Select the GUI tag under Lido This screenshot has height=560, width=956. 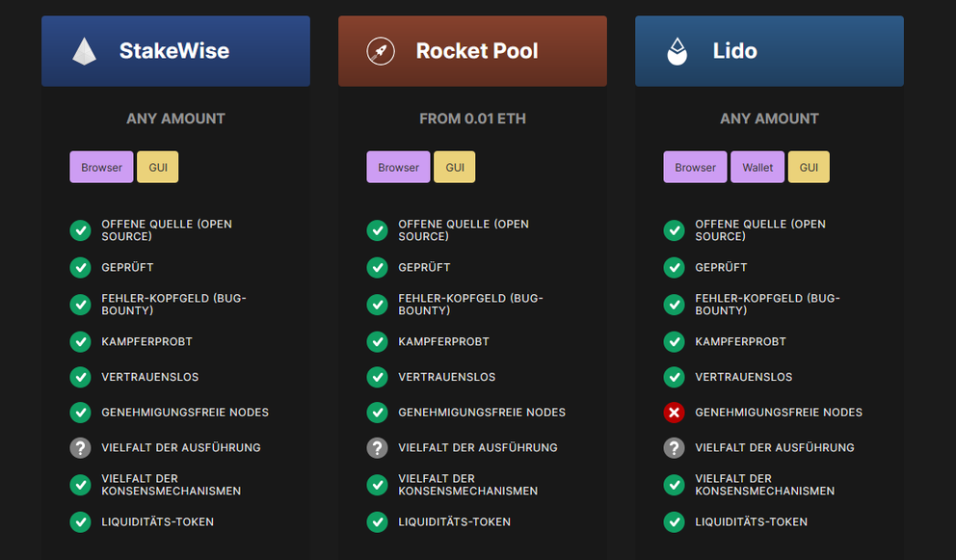click(x=809, y=167)
